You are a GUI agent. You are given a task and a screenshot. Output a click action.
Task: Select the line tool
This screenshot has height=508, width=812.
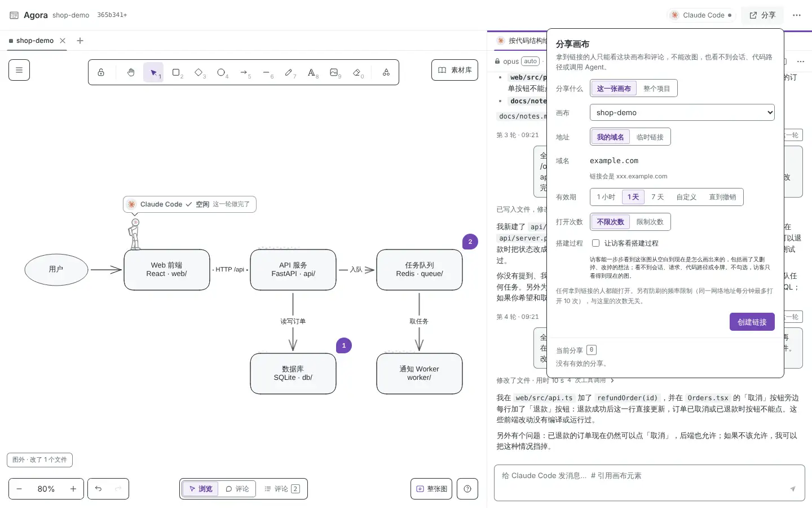pos(266,72)
